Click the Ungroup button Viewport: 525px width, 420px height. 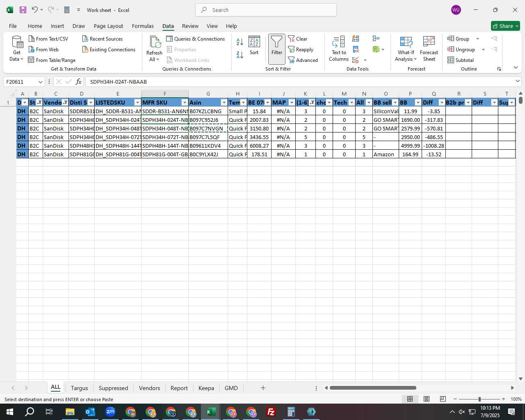[462, 49]
